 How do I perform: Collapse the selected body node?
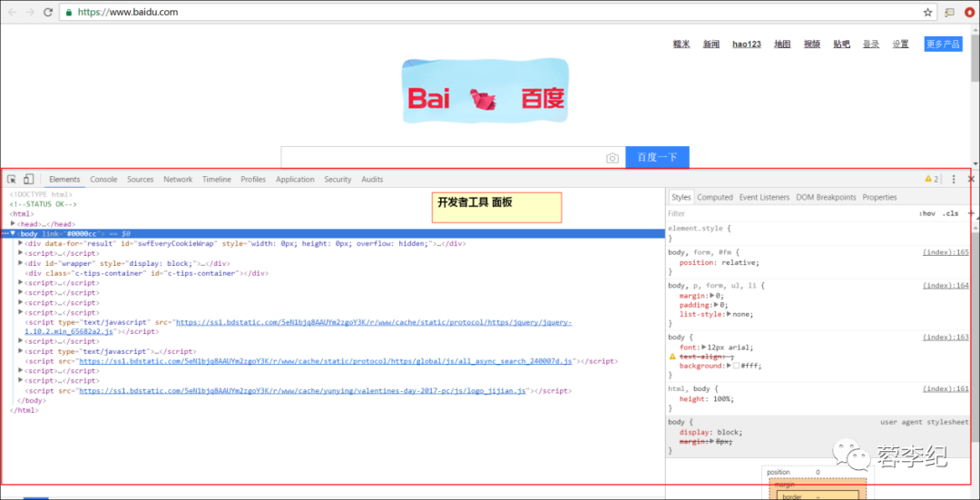pyautogui.click(x=13, y=234)
